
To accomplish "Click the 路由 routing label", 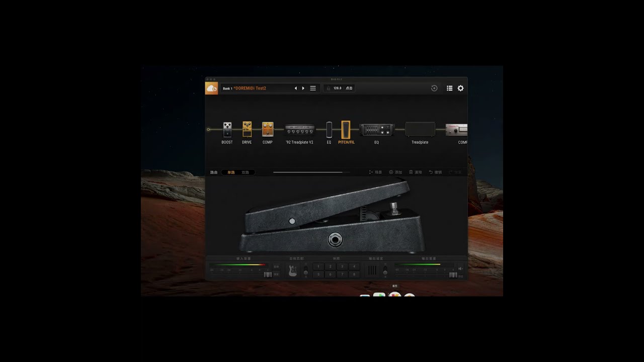I will [214, 172].
